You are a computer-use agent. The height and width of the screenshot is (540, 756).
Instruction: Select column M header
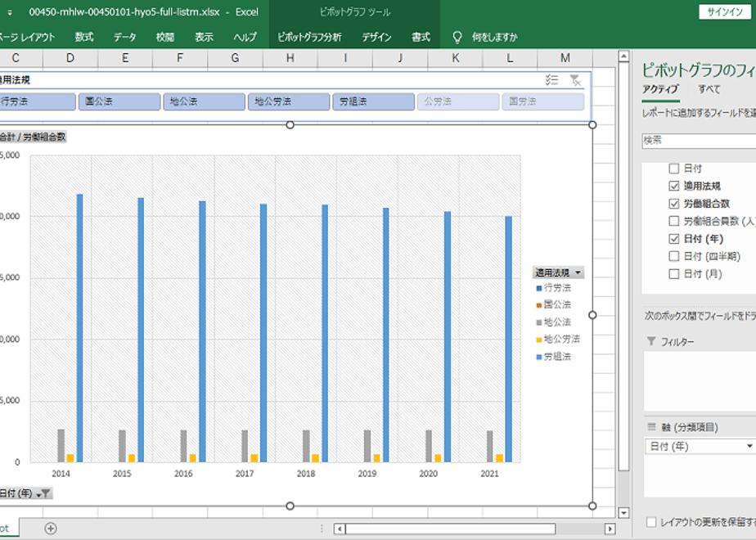(x=565, y=58)
